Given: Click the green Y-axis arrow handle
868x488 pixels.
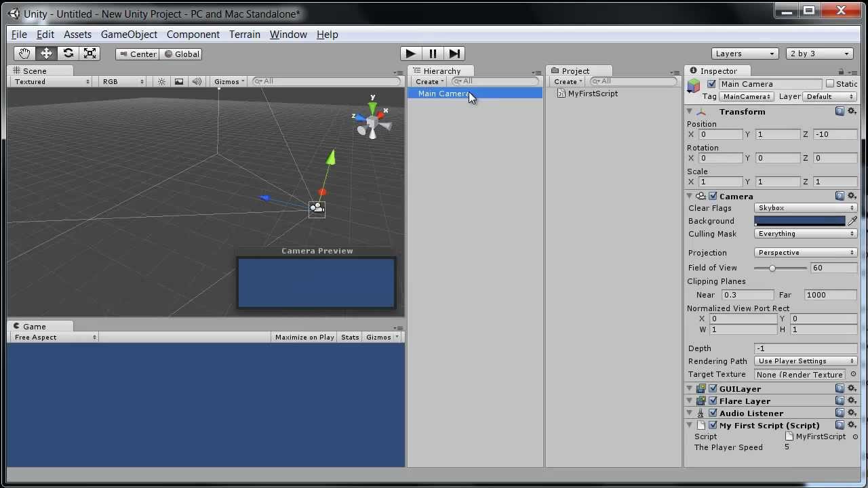Looking at the screenshot, I should (330, 158).
